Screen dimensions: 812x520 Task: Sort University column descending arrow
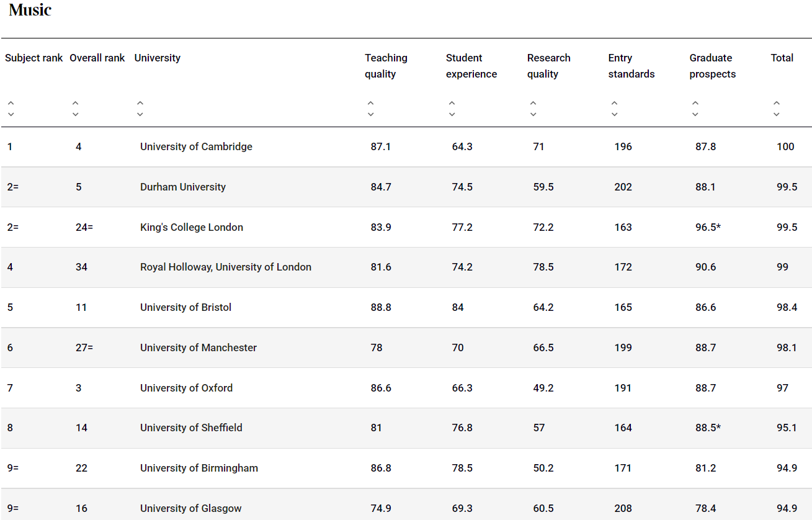[x=140, y=114]
